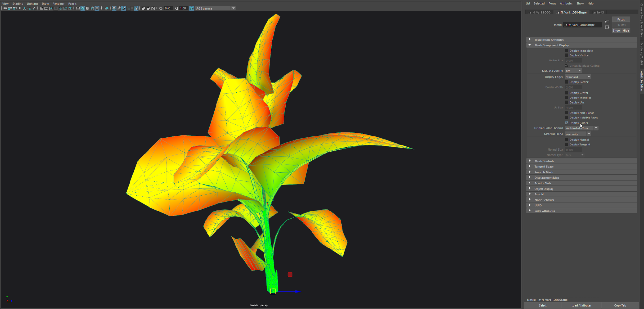Toggle the Textured checker icon
The image size is (644, 309).
pyautogui.click(x=97, y=8)
